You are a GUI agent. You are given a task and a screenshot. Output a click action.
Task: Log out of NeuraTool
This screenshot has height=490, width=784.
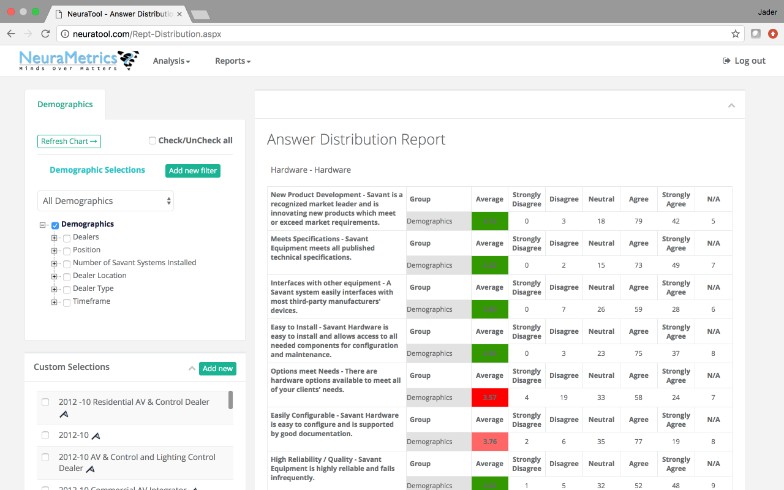(x=744, y=60)
